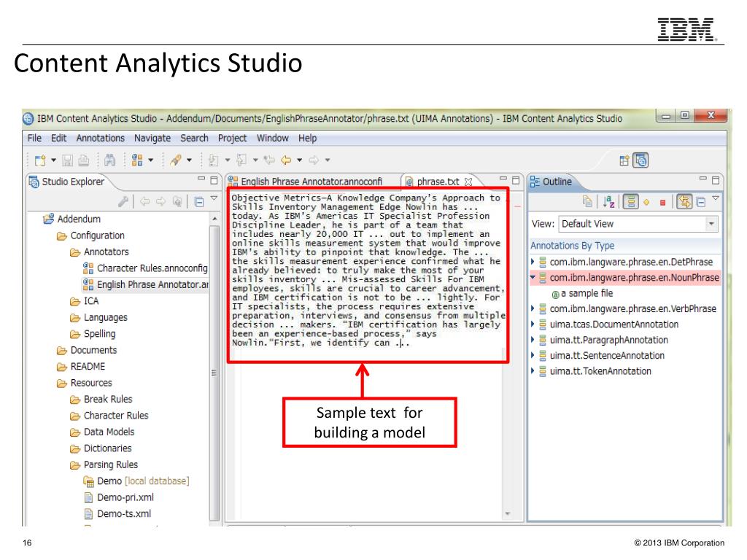Select the Studio perspective icon

point(640,160)
